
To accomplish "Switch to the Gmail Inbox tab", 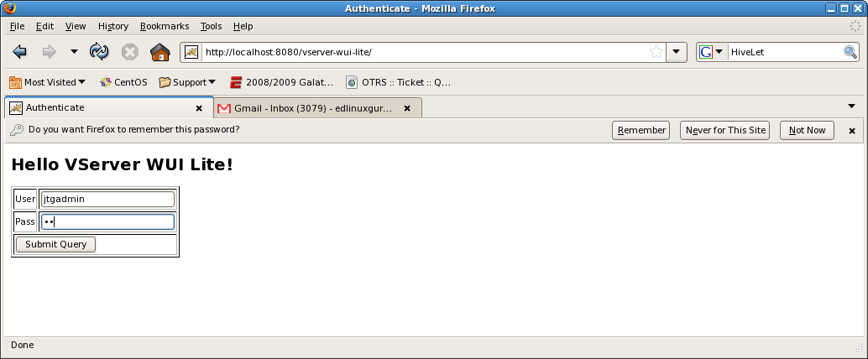I will click(317, 108).
